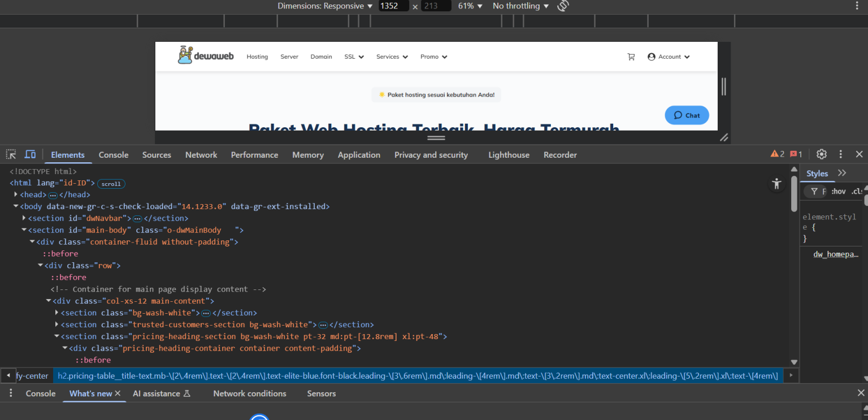Click the warnings counter icon
The height and width of the screenshot is (420, 868).
775,154
